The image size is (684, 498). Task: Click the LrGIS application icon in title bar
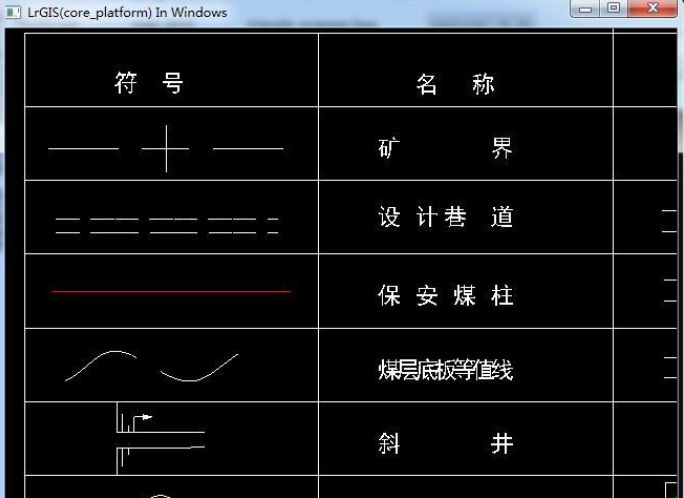tap(14, 12)
